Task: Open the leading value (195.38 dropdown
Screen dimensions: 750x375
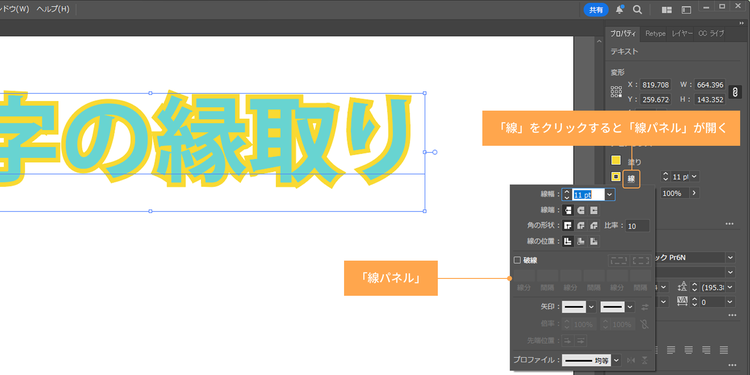Action: point(730,287)
